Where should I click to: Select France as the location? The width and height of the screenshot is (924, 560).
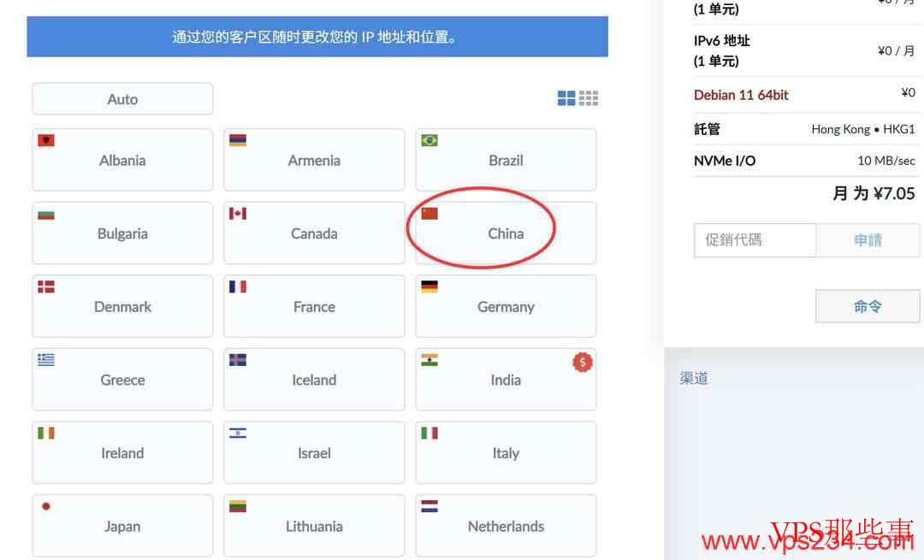click(x=314, y=306)
